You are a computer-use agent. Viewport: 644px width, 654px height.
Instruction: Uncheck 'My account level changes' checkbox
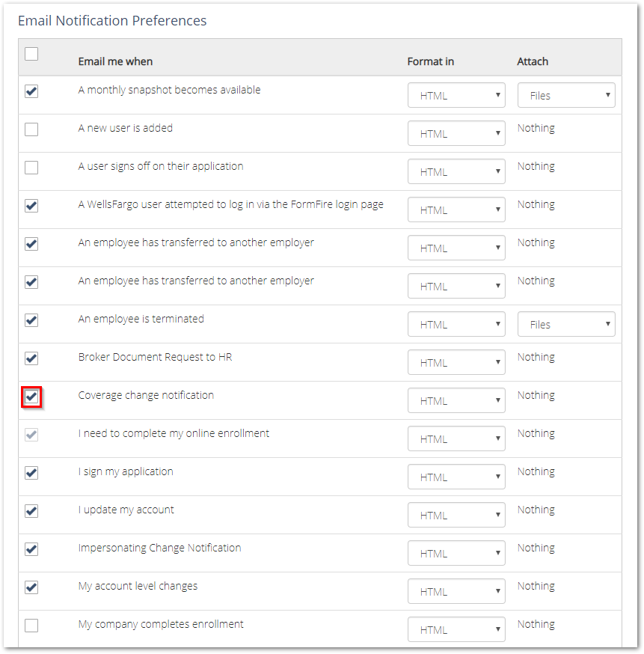[31, 587]
